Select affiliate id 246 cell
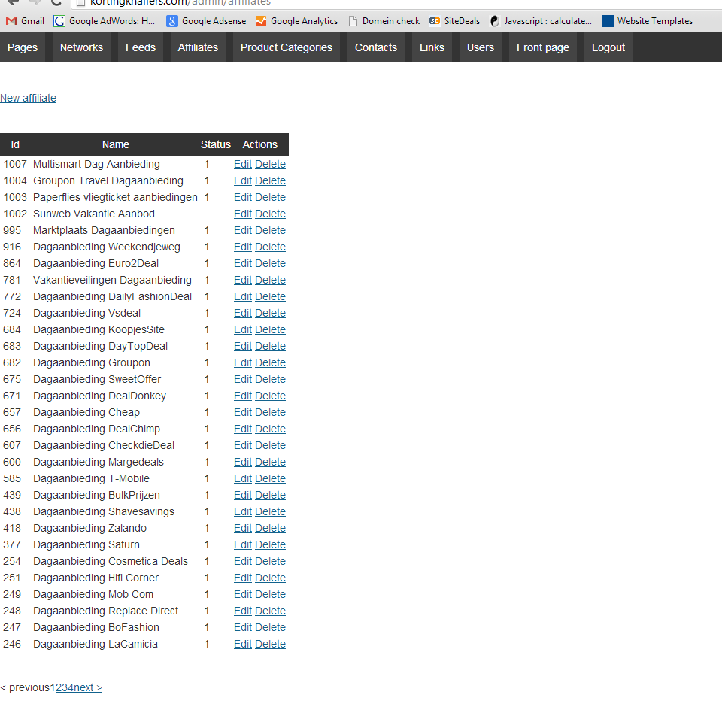This screenshot has width=722, height=728. 12,645
